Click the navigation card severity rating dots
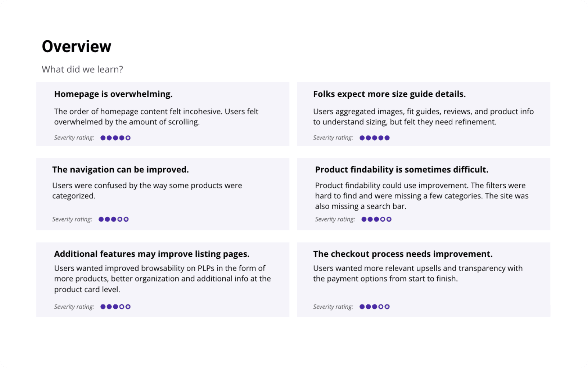 114,219
